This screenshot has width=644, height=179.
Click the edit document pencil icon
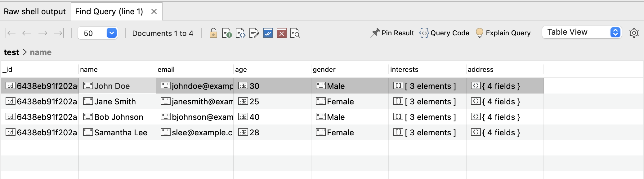coord(254,33)
